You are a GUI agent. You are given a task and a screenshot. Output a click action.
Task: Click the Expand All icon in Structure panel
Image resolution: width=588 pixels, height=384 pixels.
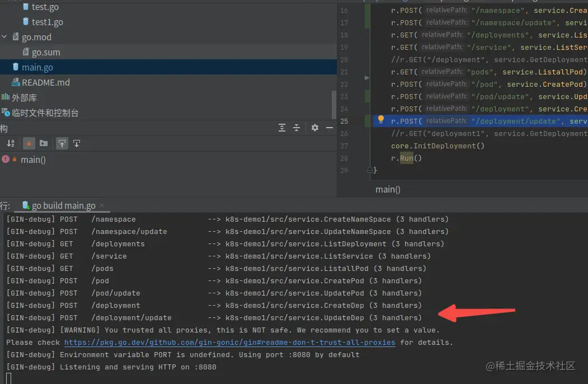[x=282, y=128]
